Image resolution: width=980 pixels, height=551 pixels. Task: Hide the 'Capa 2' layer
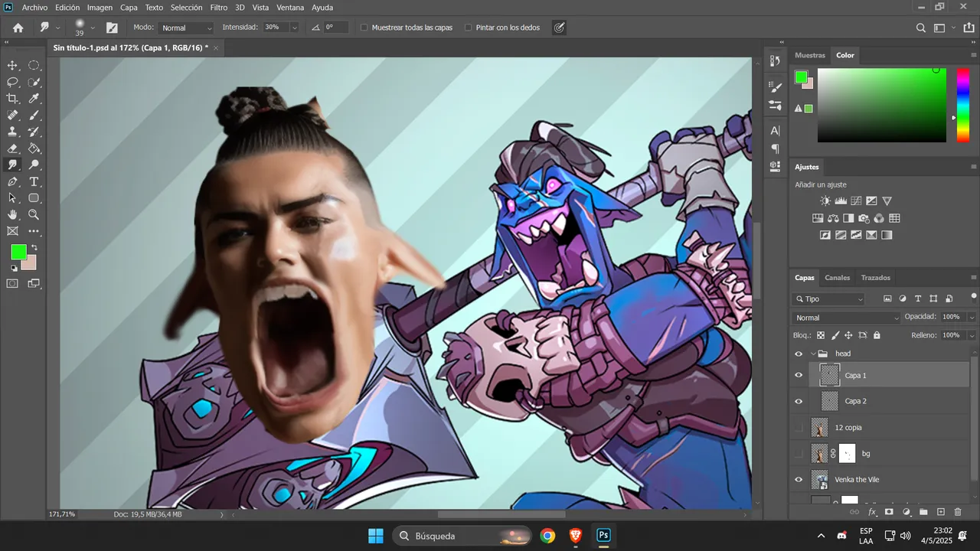(799, 402)
